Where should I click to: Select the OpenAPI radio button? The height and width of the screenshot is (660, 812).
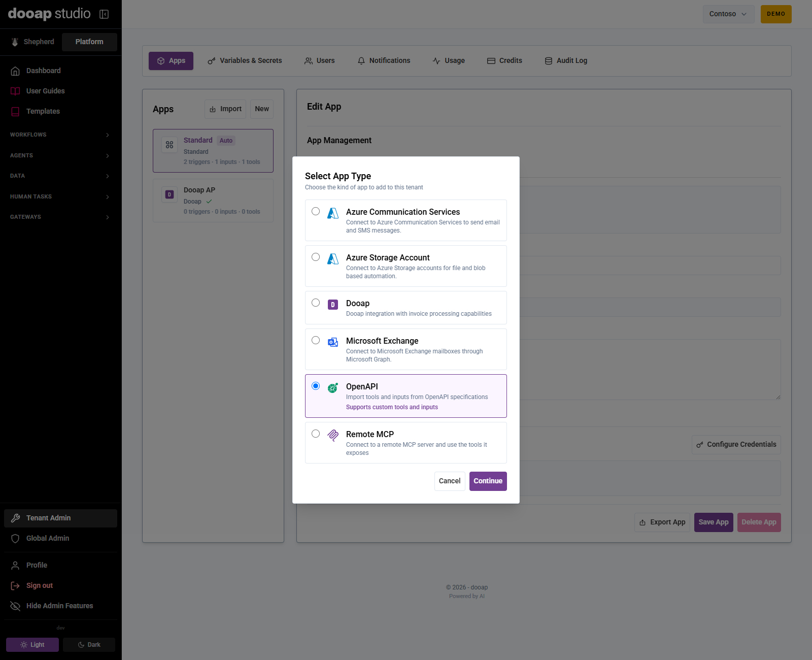316,386
